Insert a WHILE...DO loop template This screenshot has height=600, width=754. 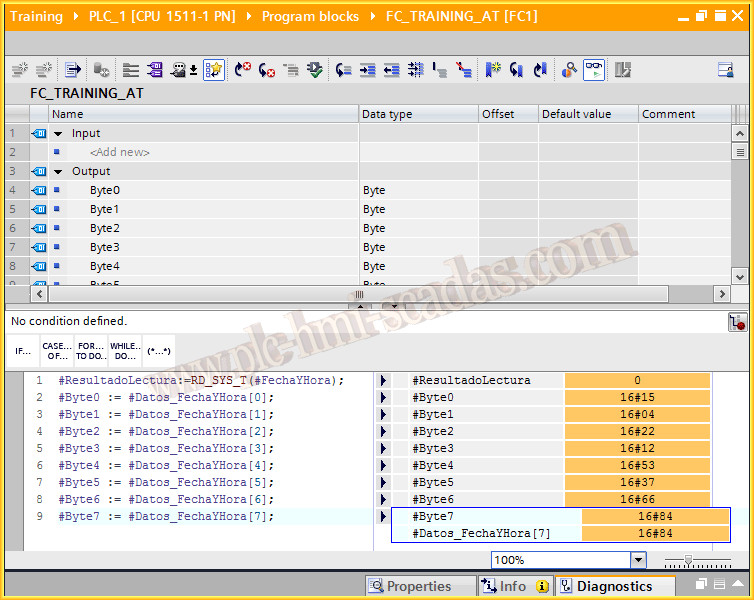tap(125, 352)
